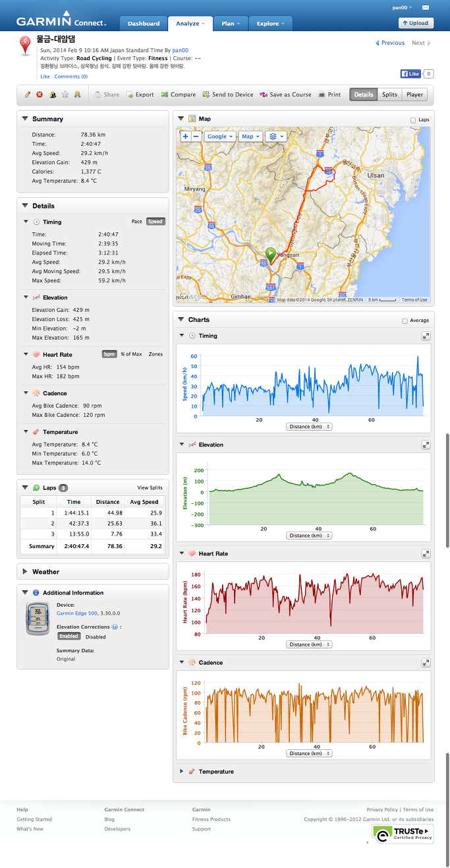The width and height of the screenshot is (450, 868).
Task: Set Elevation Corrections to Disabled
Action: (x=96, y=637)
